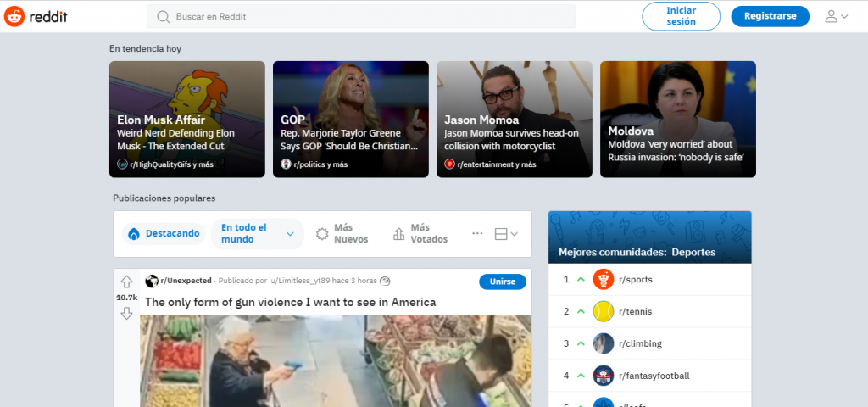This screenshot has height=407, width=868.
Task: Downvote the gun violence post
Action: point(126,314)
